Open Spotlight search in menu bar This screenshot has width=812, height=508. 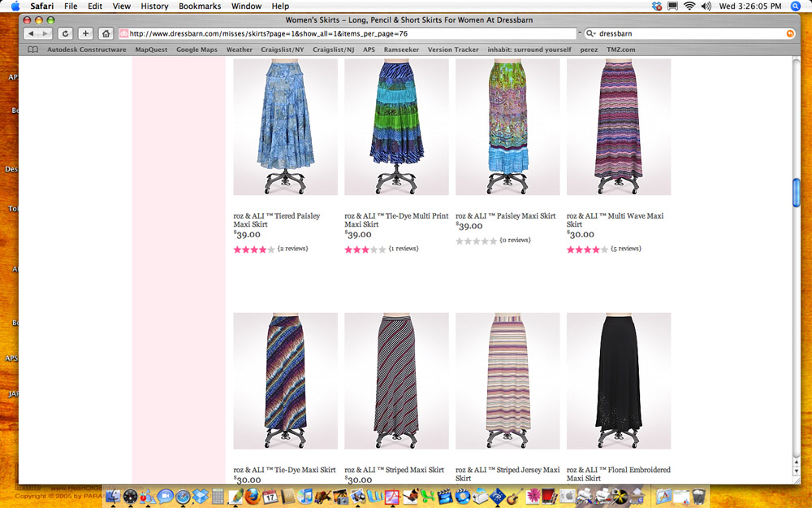click(x=796, y=7)
